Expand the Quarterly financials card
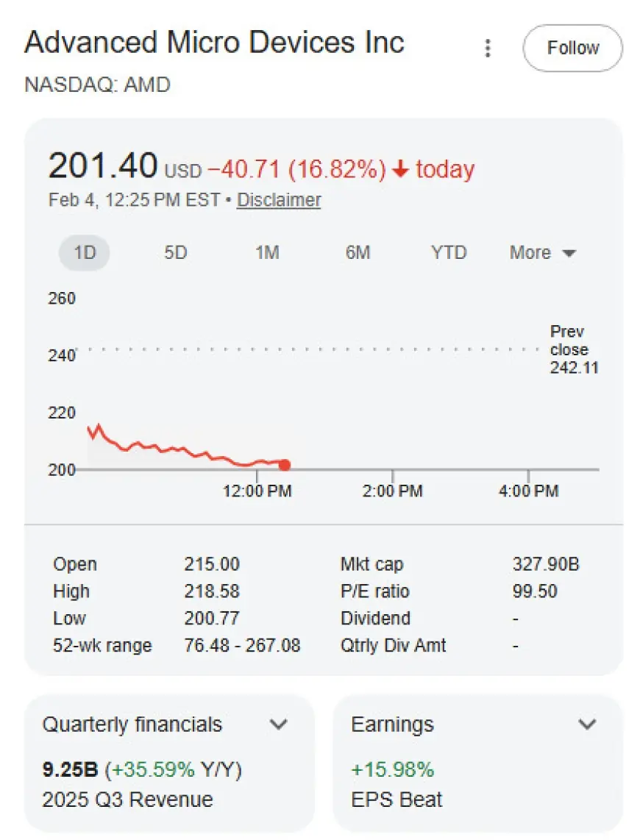This screenshot has width=640, height=840. click(x=278, y=725)
